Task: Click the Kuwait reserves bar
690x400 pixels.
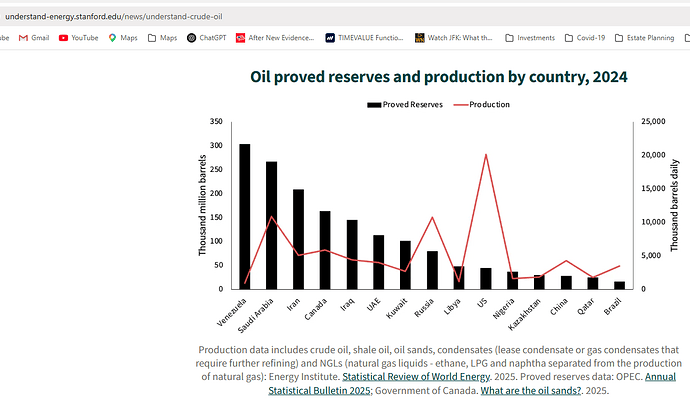Action: (x=405, y=265)
